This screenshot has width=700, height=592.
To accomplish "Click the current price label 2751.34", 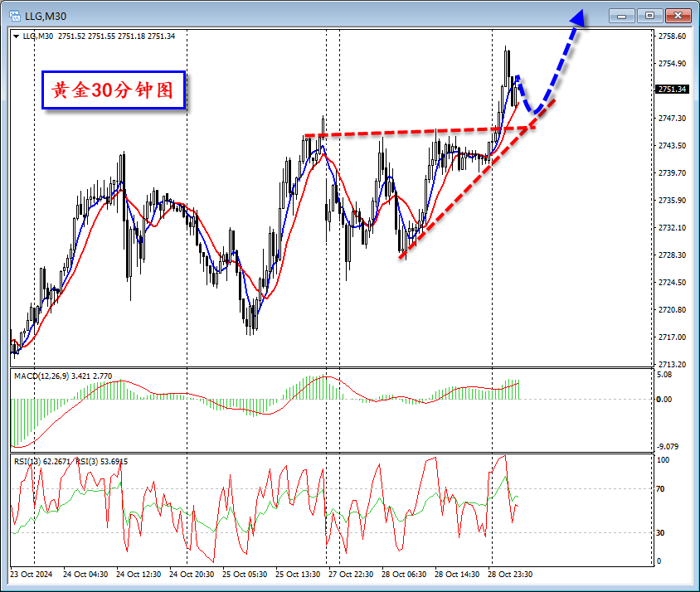I will 672,90.
